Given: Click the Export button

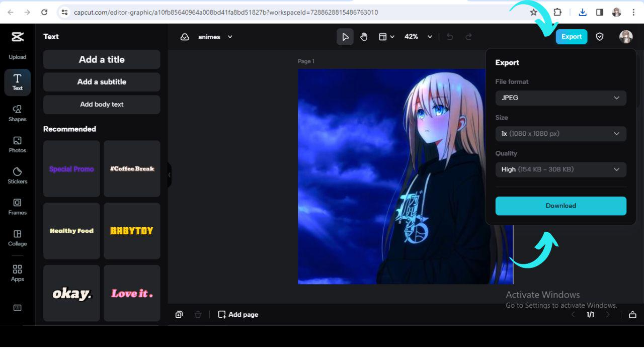Looking at the screenshot, I should pyautogui.click(x=572, y=36).
